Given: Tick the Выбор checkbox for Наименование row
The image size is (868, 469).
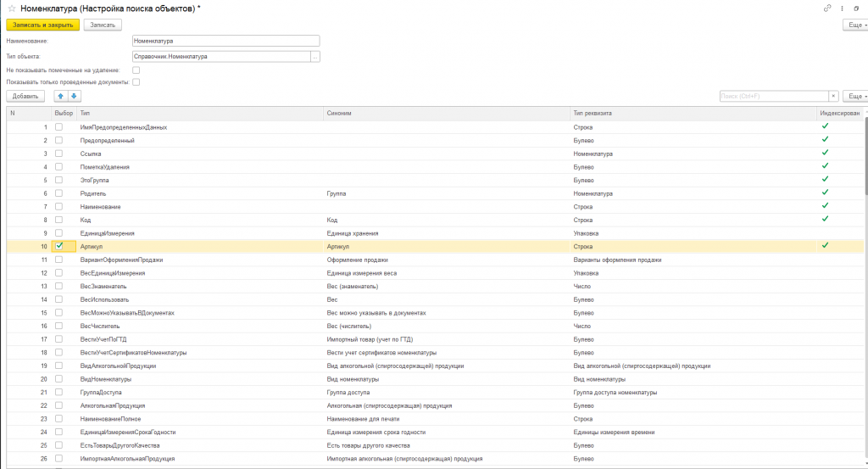Looking at the screenshot, I should click(59, 207).
